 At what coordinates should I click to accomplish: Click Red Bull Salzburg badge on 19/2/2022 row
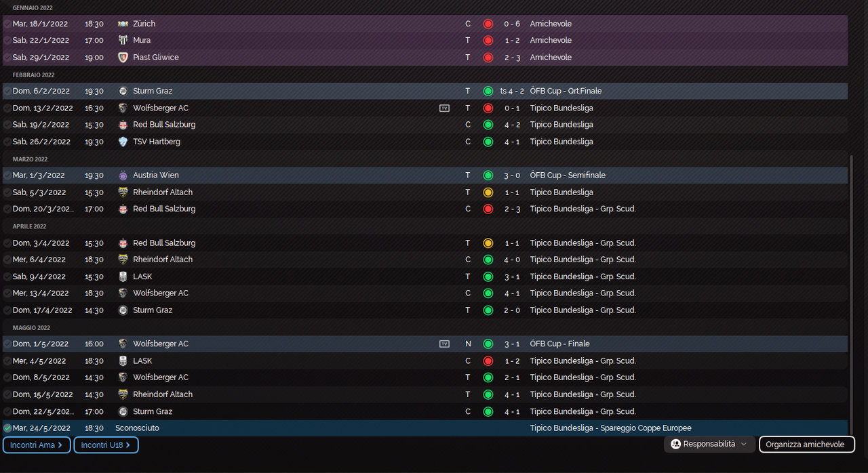coord(123,125)
